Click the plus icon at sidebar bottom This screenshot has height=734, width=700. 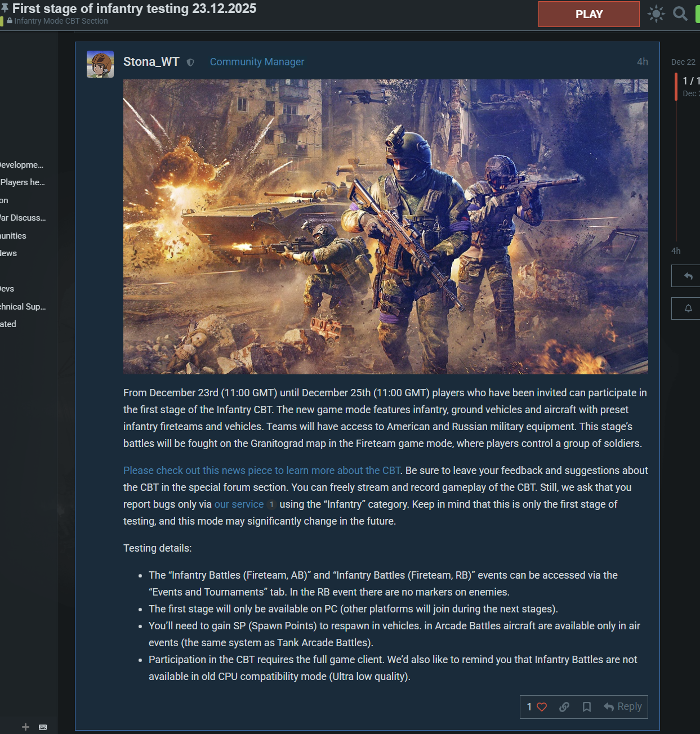25,727
